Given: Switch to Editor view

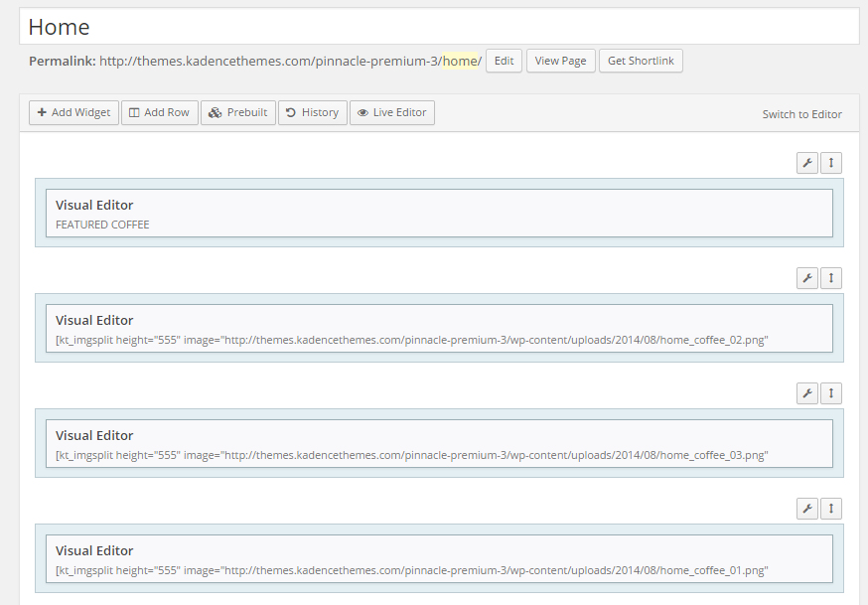Looking at the screenshot, I should pyautogui.click(x=801, y=114).
